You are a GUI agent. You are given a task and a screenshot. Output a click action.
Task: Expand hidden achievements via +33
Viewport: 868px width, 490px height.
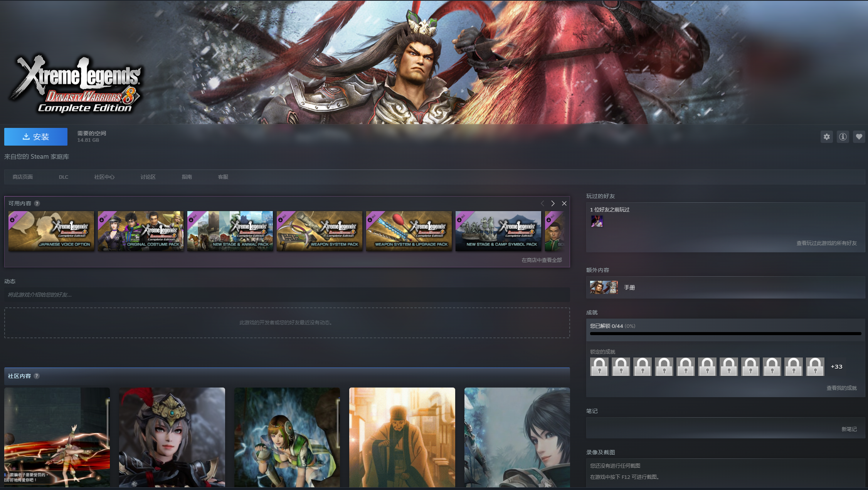pos(836,367)
